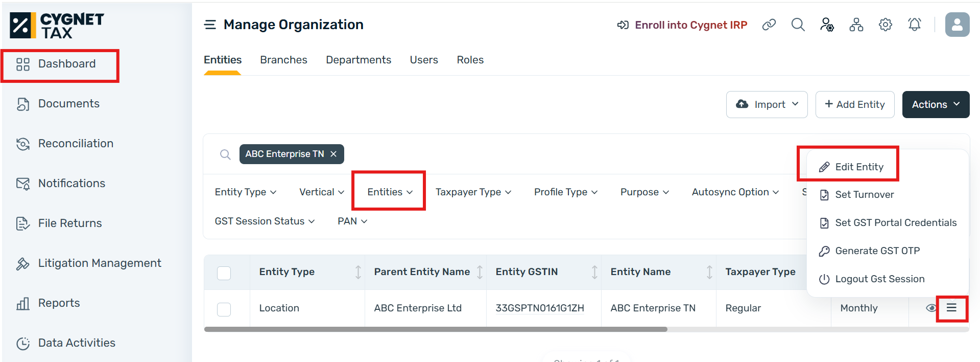Image resolution: width=980 pixels, height=362 pixels.
Task: Expand the Entity Type filter dropdown
Action: point(245,192)
